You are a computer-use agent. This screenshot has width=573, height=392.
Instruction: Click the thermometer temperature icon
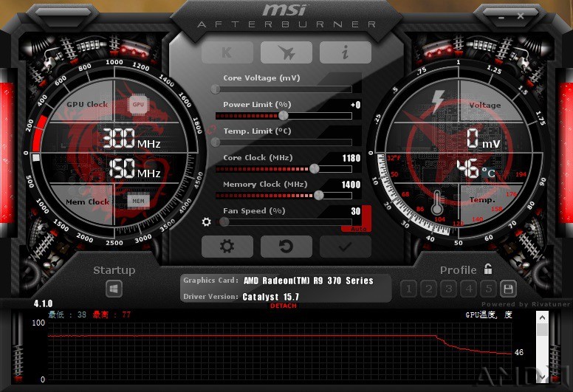pos(437,203)
